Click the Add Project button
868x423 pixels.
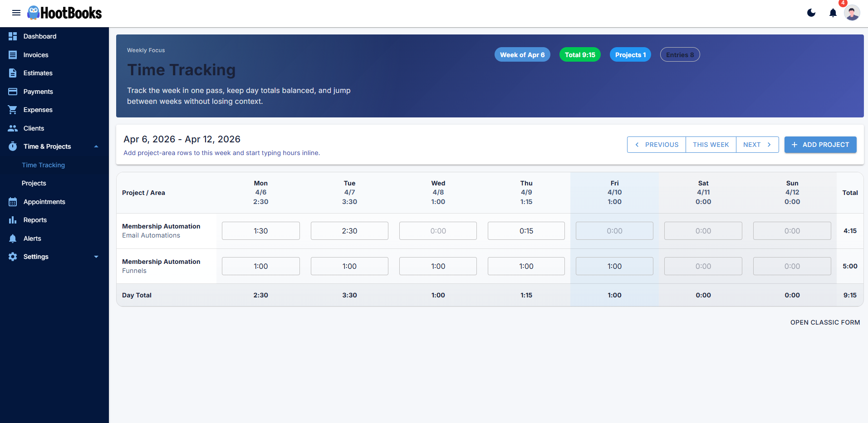(x=820, y=145)
